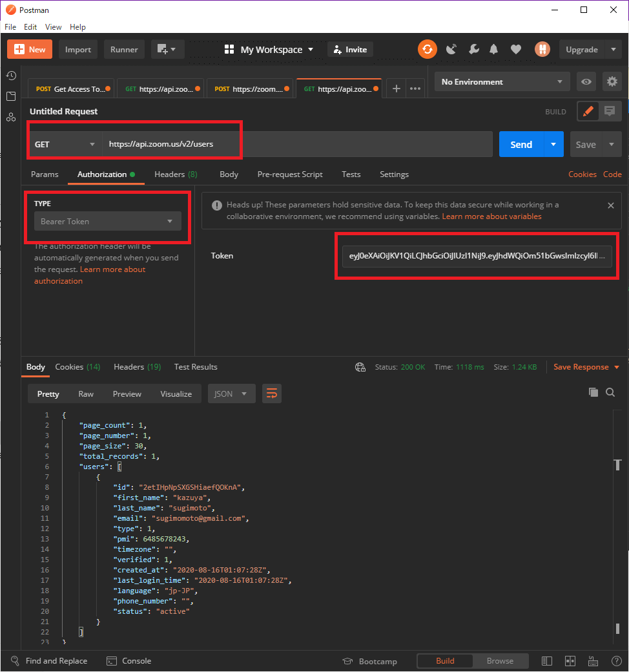This screenshot has height=672, width=629.
Task: Open tab options three dots menu
Action: pyautogui.click(x=415, y=89)
